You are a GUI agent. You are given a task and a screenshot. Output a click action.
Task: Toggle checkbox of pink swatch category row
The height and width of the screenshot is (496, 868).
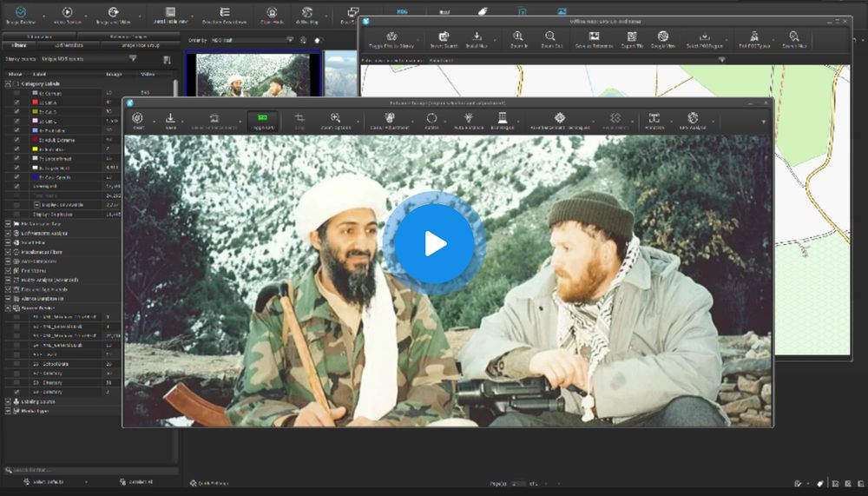click(16, 122)
